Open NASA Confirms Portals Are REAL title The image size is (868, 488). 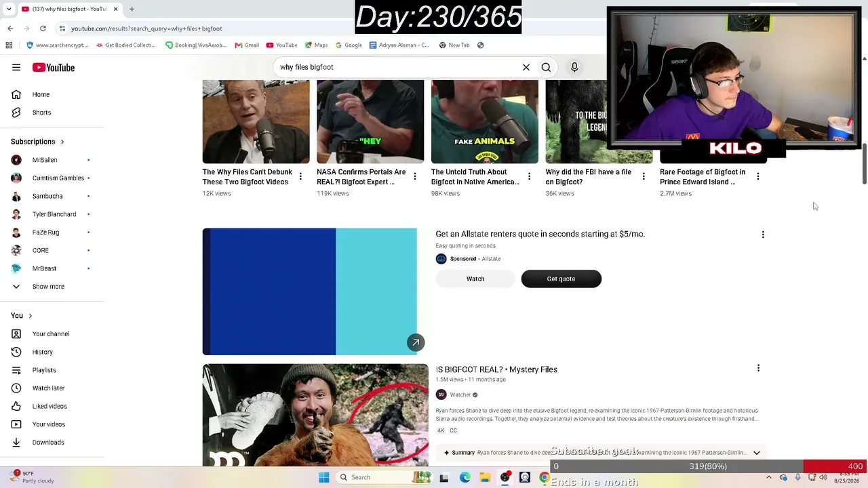click(361, 177)
